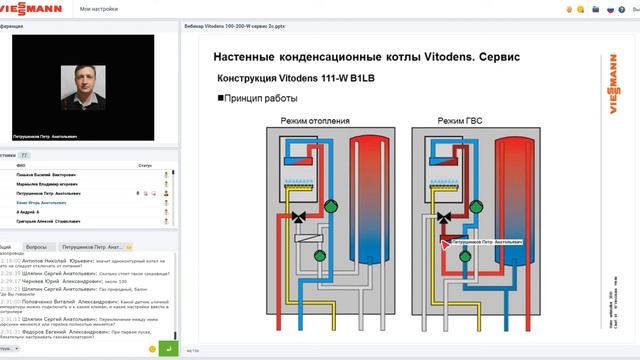Click the presenter webcam video thumbnail
The height and width of the screenshot is (360, 640).
point(83,87)
